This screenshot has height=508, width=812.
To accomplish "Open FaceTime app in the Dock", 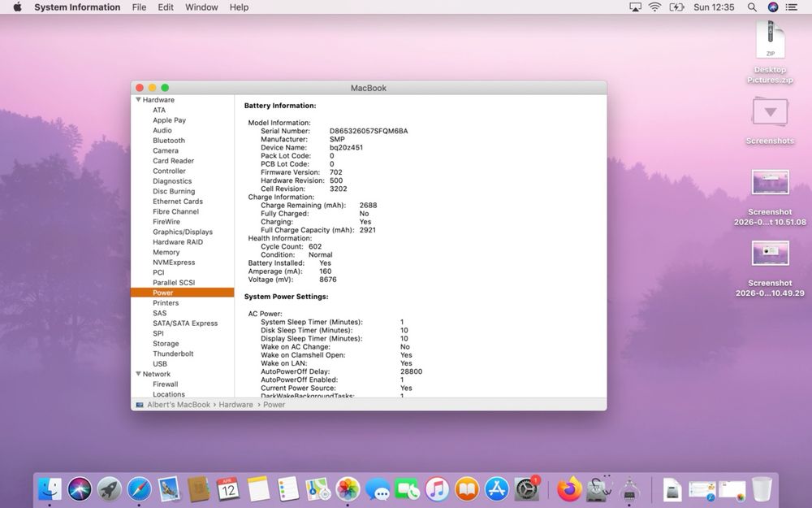I will (x=407, y=488).
